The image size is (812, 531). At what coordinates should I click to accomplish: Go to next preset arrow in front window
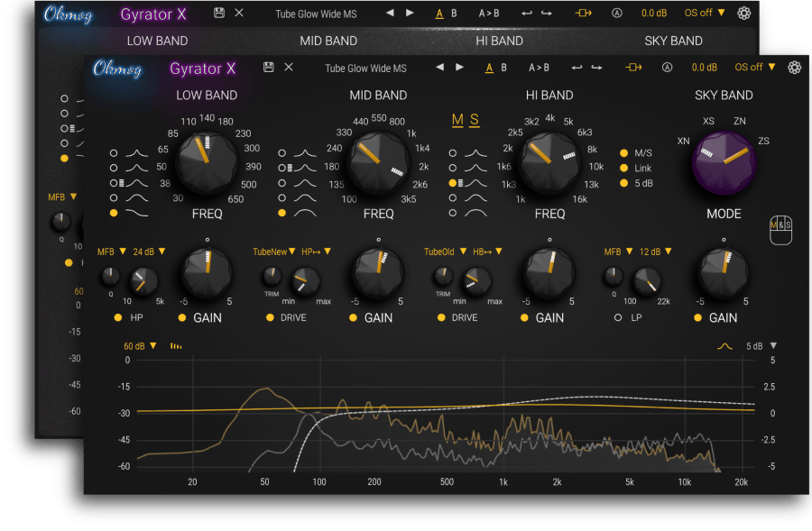point(459,67)
